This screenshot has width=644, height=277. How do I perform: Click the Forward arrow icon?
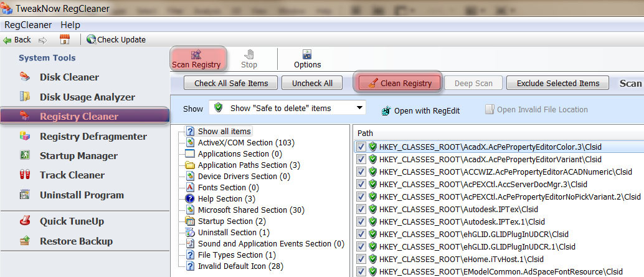tap(42, 40)
